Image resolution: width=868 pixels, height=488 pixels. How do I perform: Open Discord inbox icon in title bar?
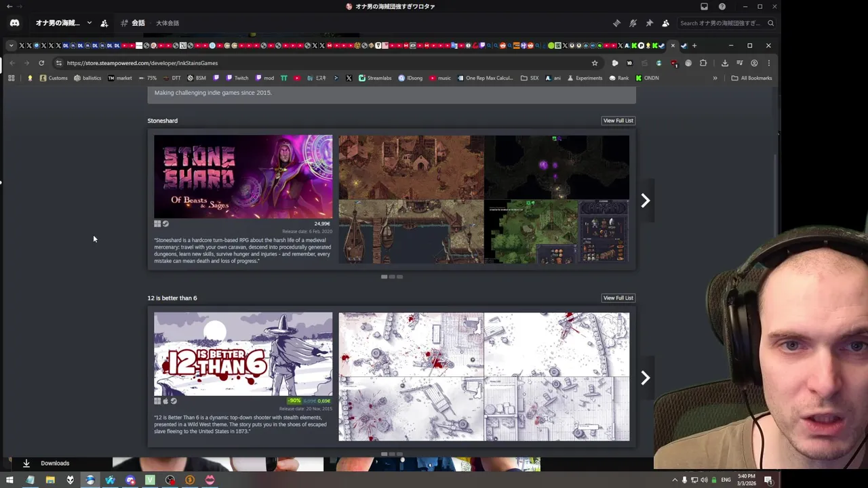(704, 7)
